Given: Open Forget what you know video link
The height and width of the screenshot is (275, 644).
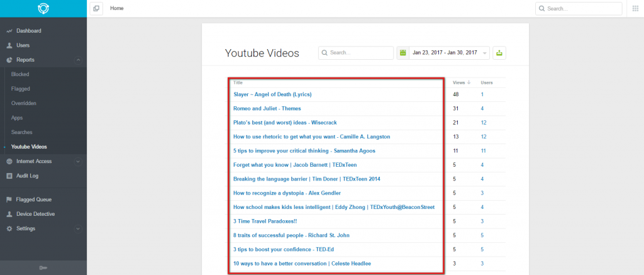Looking at the screenshot, I should (x=295, y=165).
